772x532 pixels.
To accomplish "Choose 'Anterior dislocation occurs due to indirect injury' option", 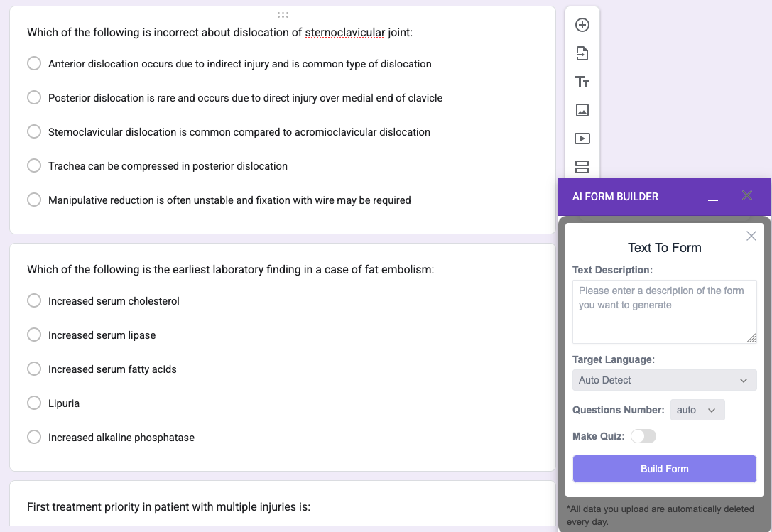I will 34,63.
